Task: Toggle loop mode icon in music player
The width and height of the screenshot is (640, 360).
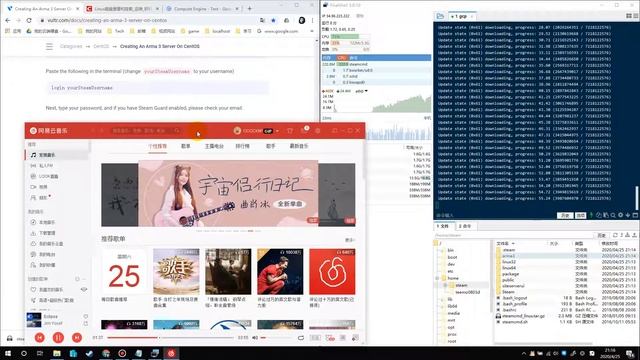Action: tap(301, 338)
